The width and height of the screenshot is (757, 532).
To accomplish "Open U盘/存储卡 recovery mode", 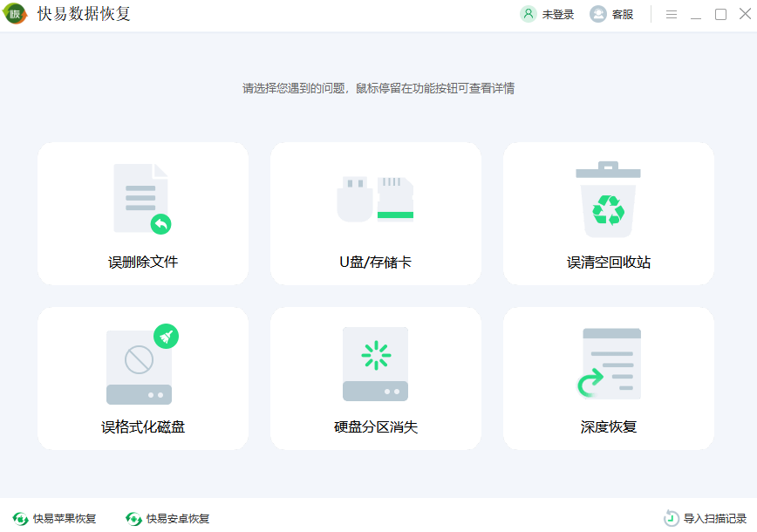I will pyautogui.click(x=375, y=213).
